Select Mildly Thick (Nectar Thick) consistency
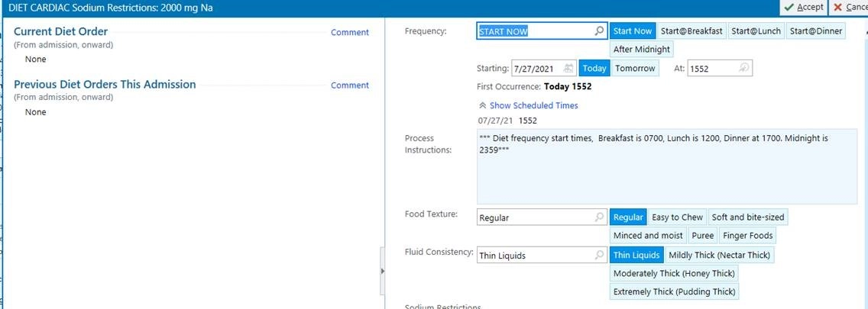The width and height of the screenshot is (868, 309). 719,255
